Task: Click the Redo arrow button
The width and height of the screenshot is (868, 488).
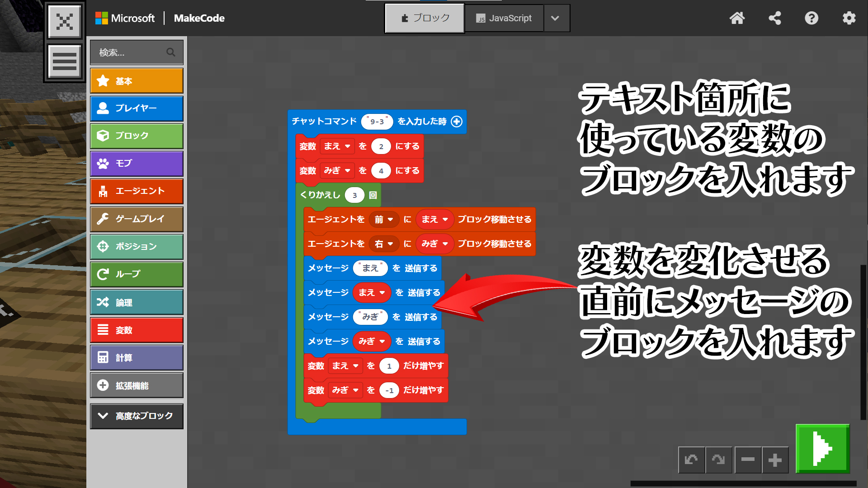Action: pyautogui.click(x=718, y=460)
